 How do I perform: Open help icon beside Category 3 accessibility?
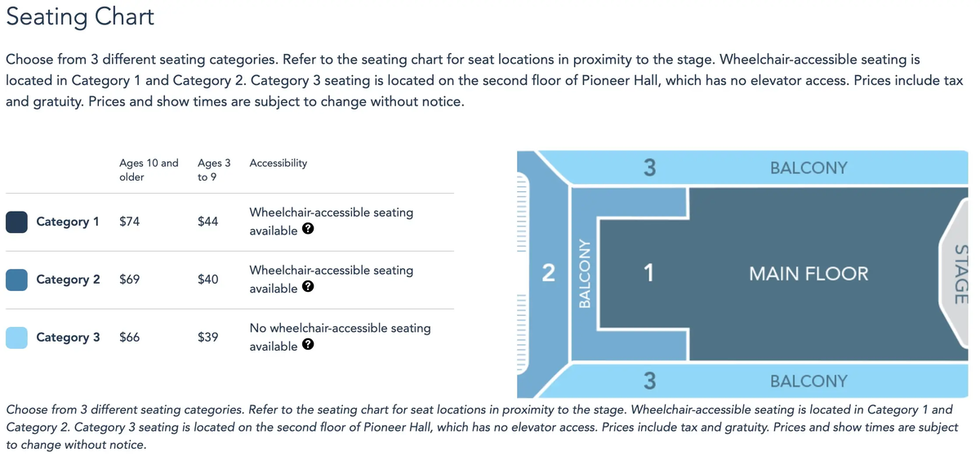point(308,347)
